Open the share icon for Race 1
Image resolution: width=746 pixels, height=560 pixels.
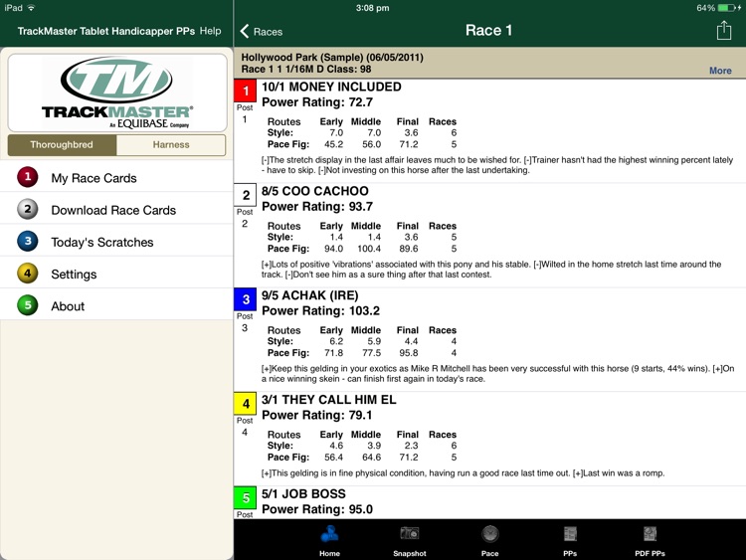[x=724, y=31]
